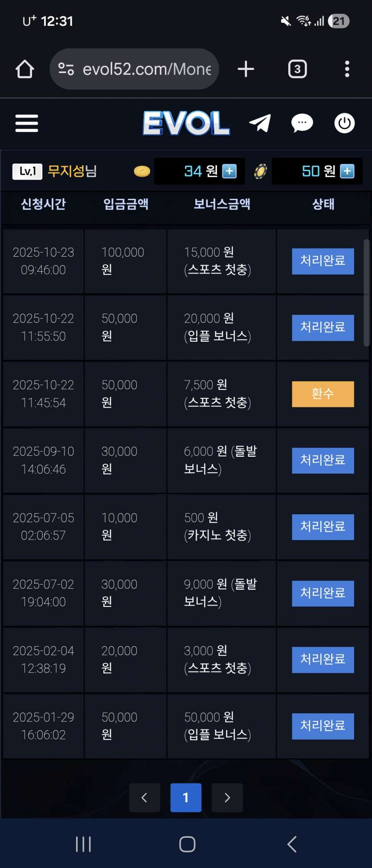
Task: Open the hamburger menu
Action: pos(27,123)
